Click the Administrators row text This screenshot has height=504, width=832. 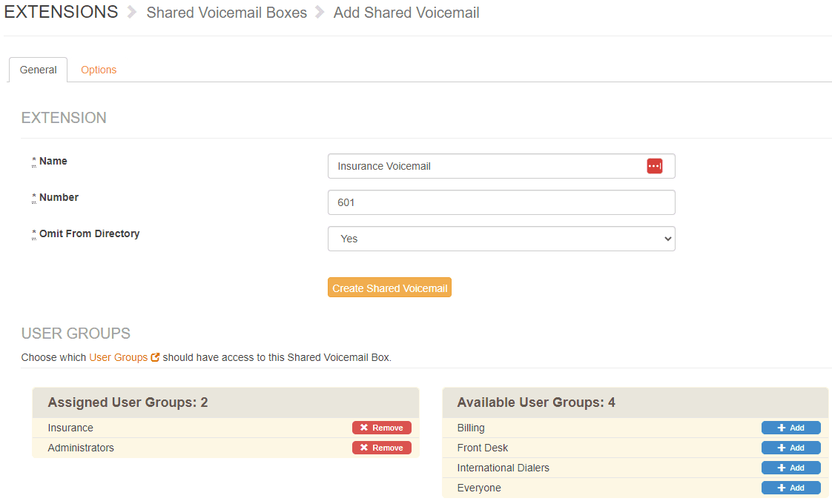(x=81, y=448)
